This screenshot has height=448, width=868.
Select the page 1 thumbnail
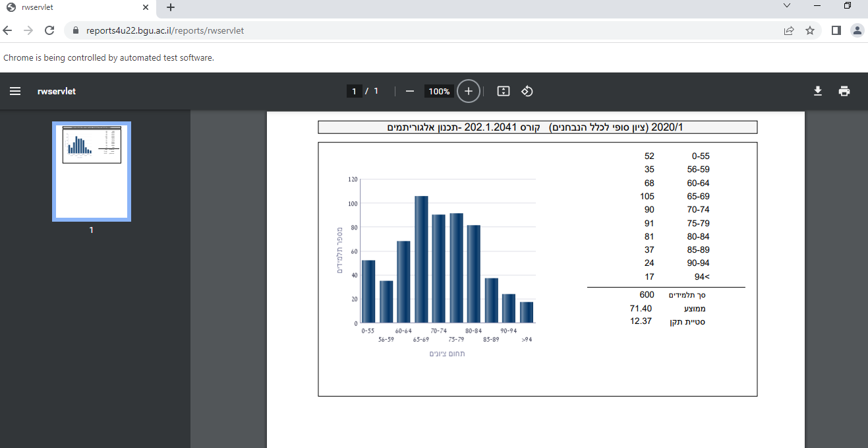(x=91, y=171)
